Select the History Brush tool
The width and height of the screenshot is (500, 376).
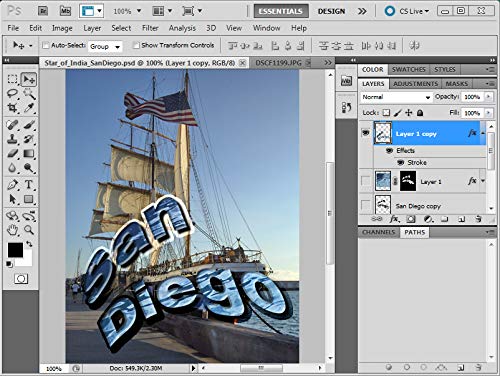(29, 139)
